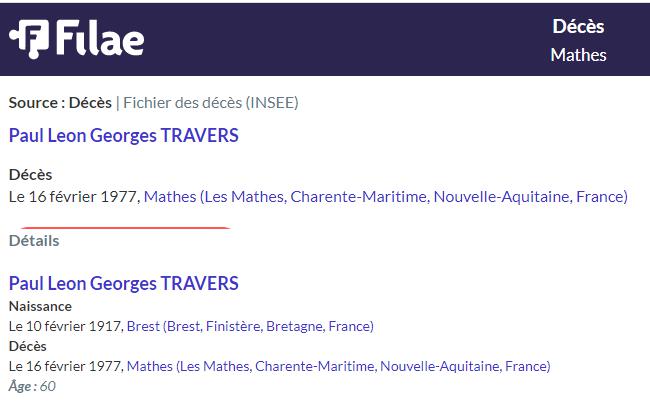Open Paul Leon Georges TRAVERS name below Détails

pyautogui.click(x=124, y=283)
